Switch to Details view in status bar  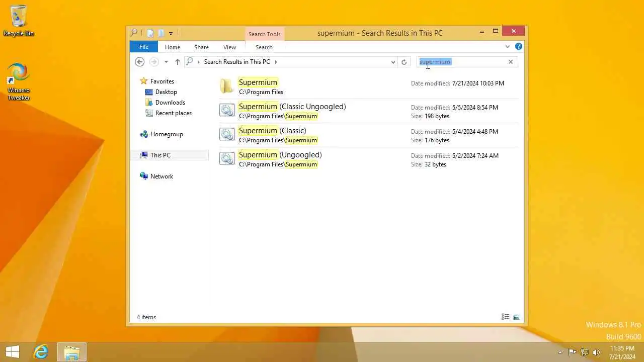[x=506, y=317]
